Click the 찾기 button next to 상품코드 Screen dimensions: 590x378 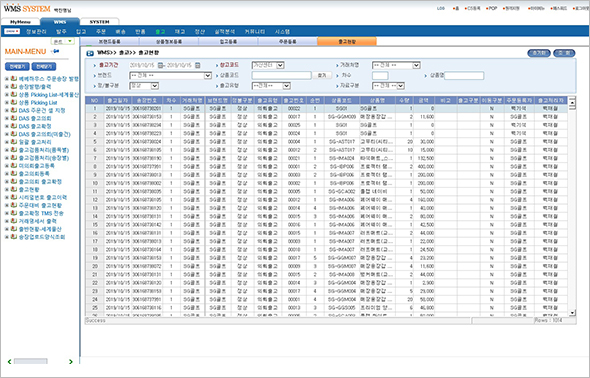coord(322,76)
